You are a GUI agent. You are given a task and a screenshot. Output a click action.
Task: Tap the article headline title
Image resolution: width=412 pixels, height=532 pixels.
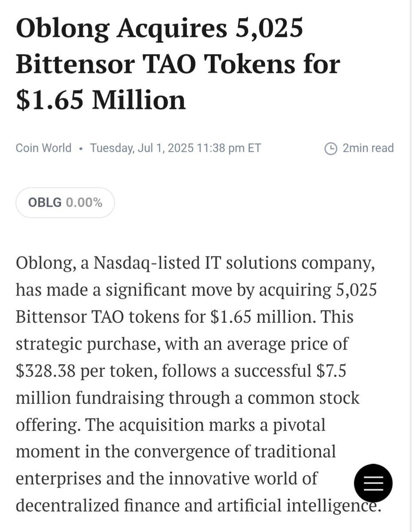click(177, 63)
